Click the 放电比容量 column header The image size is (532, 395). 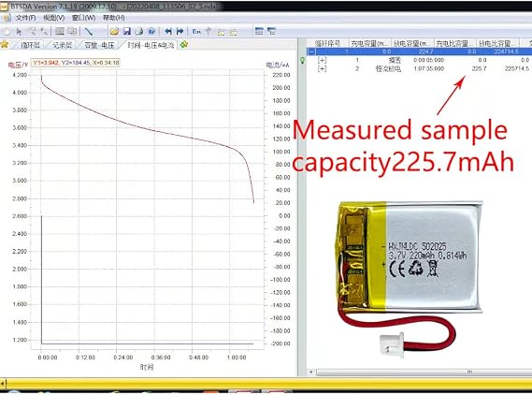click(x=497, y=43)
